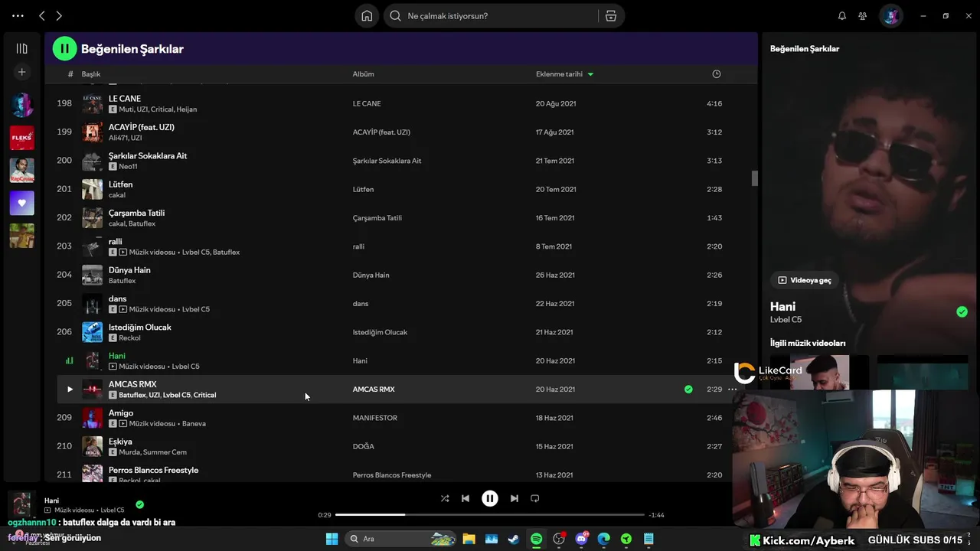The image size is (980, 551).
Task: Open more options for AMCAS RMX
Action: click(732, 390)
